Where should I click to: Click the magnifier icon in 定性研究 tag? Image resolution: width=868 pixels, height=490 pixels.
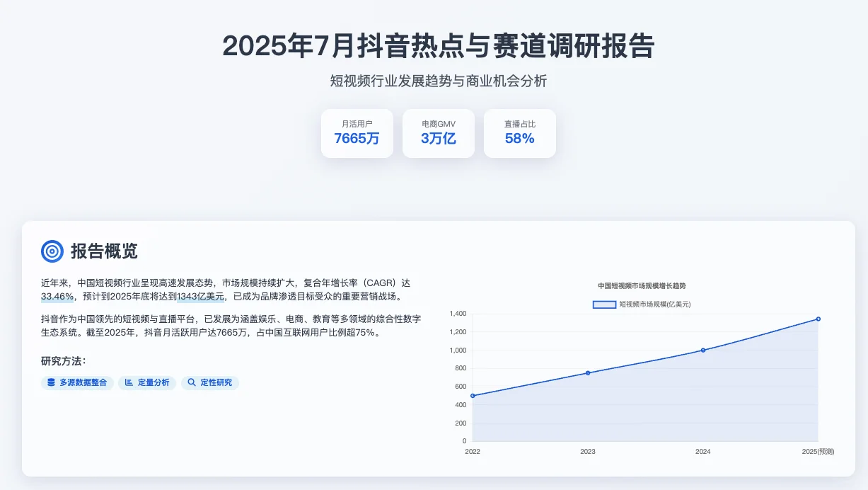(x=191, y=382)
